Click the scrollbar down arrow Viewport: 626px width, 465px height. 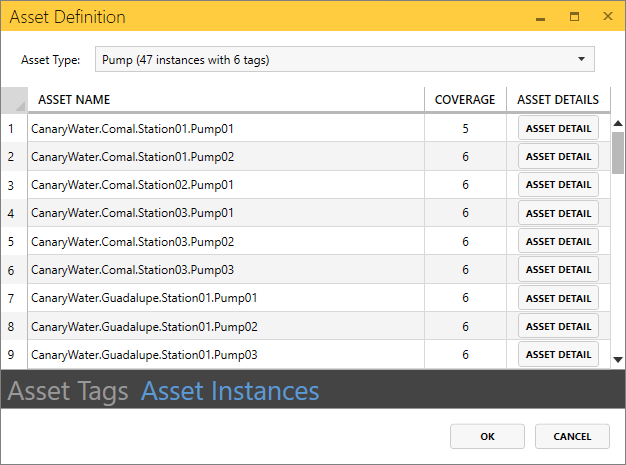point(618,360)
